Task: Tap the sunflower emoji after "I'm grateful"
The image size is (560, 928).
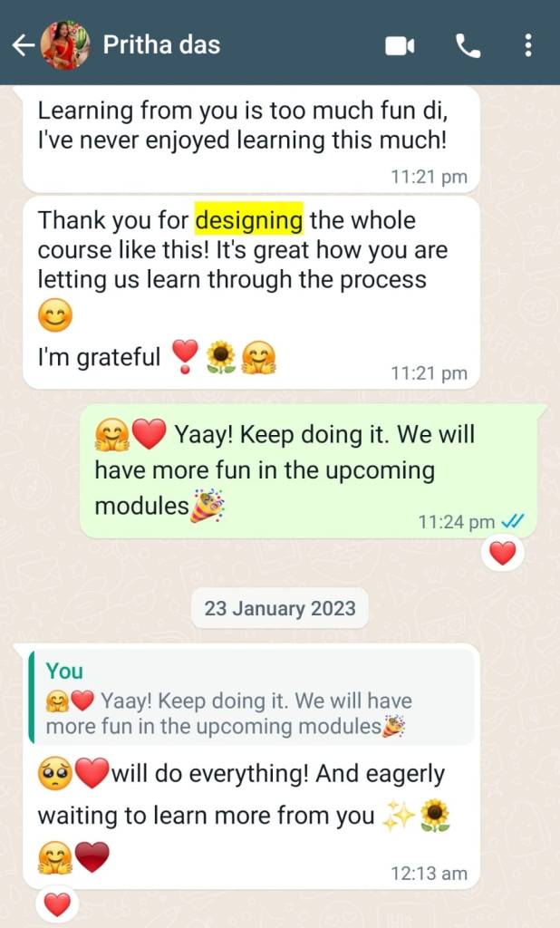Action: (221, 357)
